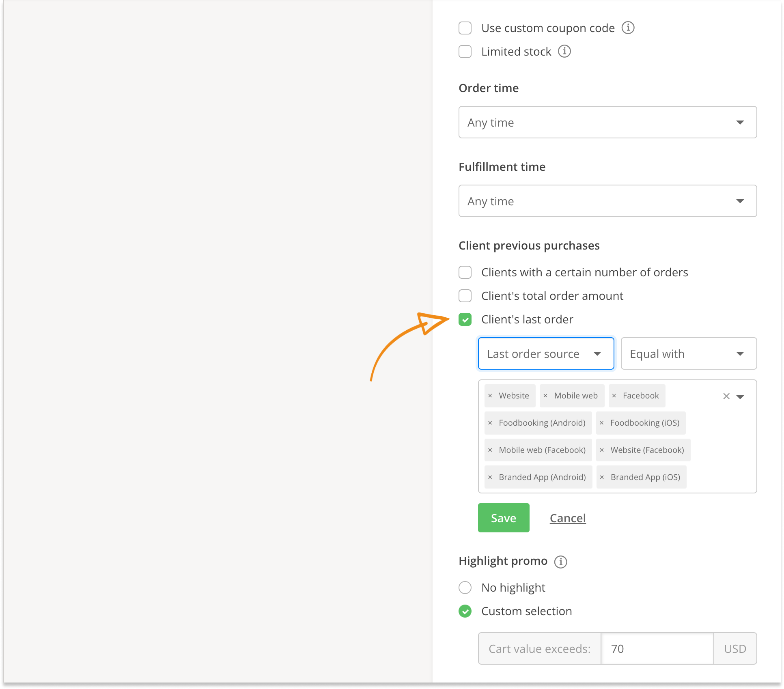Uncheck Client's last order checkbox

coord(465,319)
